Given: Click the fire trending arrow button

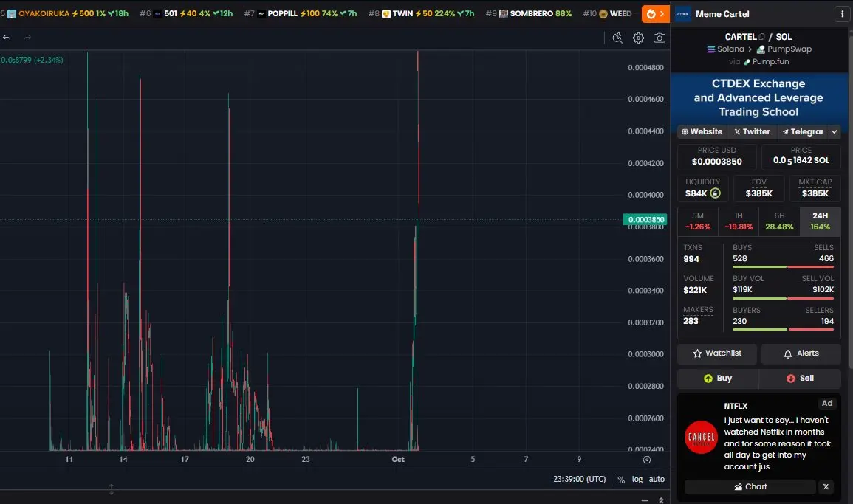Looking at the screenshot, I should (656, 13).
